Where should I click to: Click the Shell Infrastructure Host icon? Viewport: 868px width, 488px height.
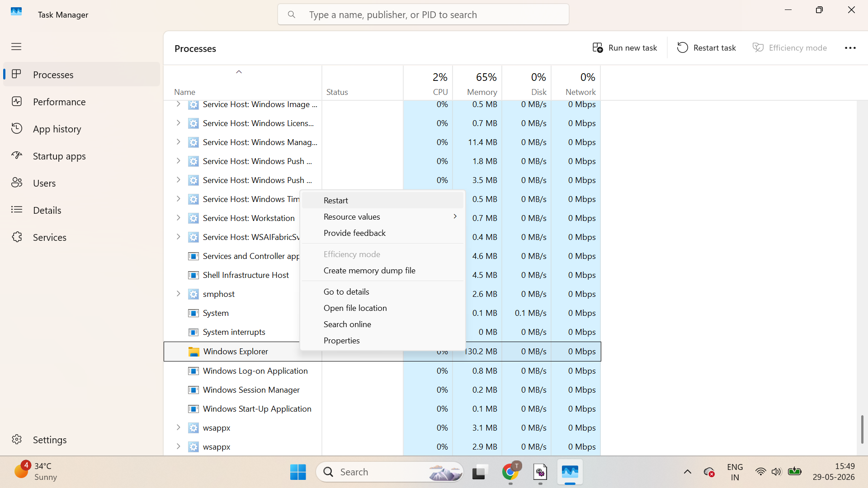pos(193,275)
